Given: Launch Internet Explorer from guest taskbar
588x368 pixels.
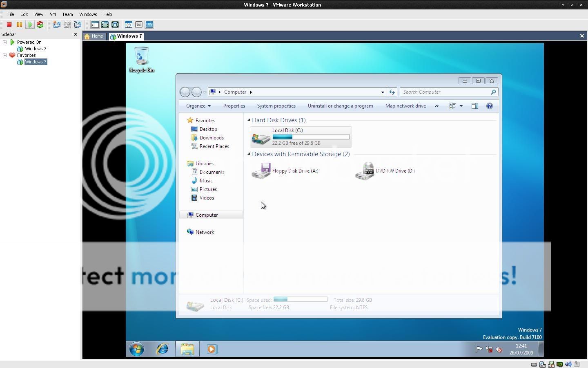Looking at the screenshot, I should 163,349.
